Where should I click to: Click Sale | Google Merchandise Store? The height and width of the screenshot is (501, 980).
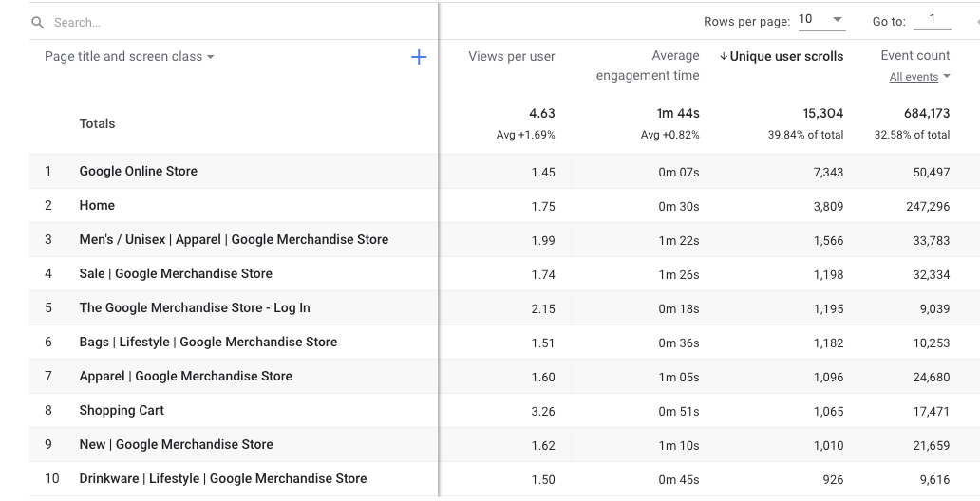(x=176, y=273)
